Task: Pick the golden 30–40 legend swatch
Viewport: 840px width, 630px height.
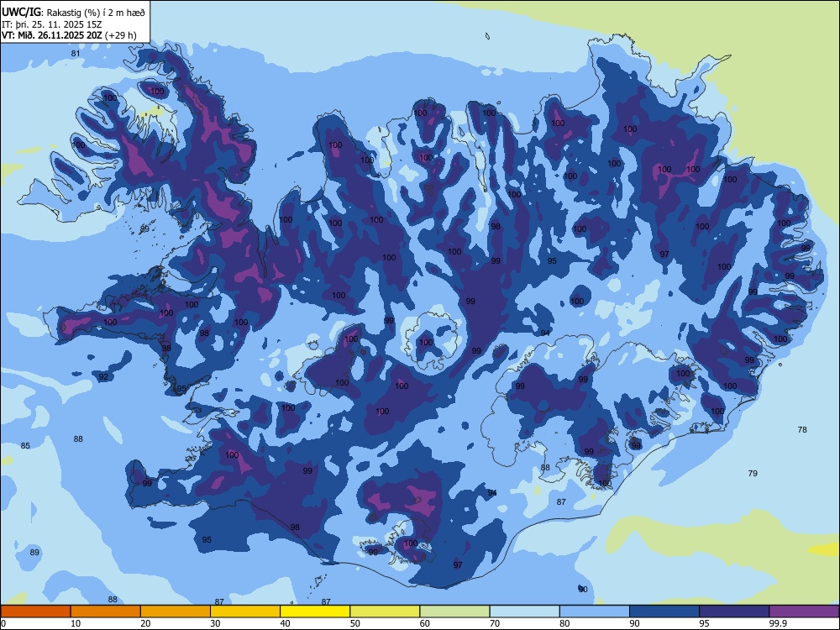Action: [245, 612]
